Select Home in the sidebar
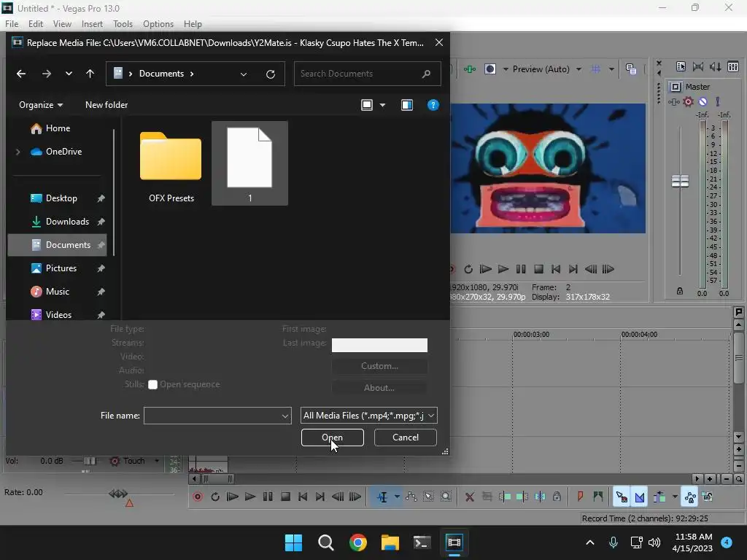This screenshot has height=560, width=747. point(58,128)
